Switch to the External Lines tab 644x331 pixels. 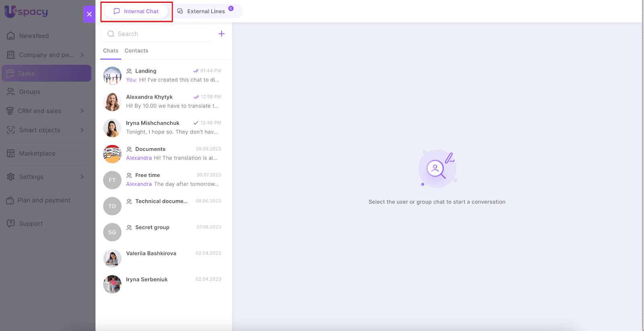click(206, 11)
